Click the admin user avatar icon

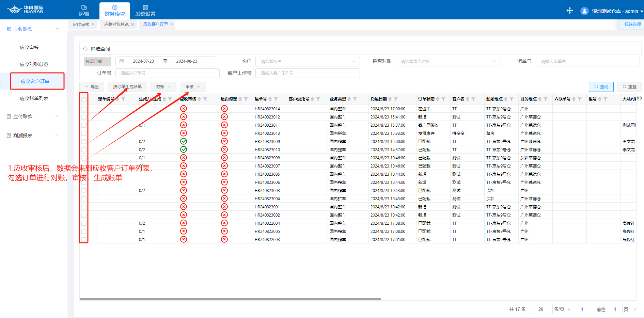coord(584,11)
